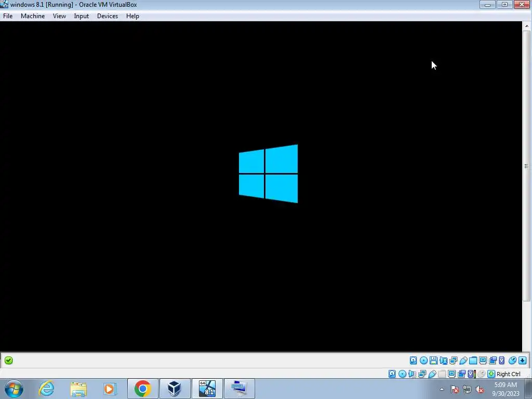Click the hard disk indicator in upper status row

(413, 361)
